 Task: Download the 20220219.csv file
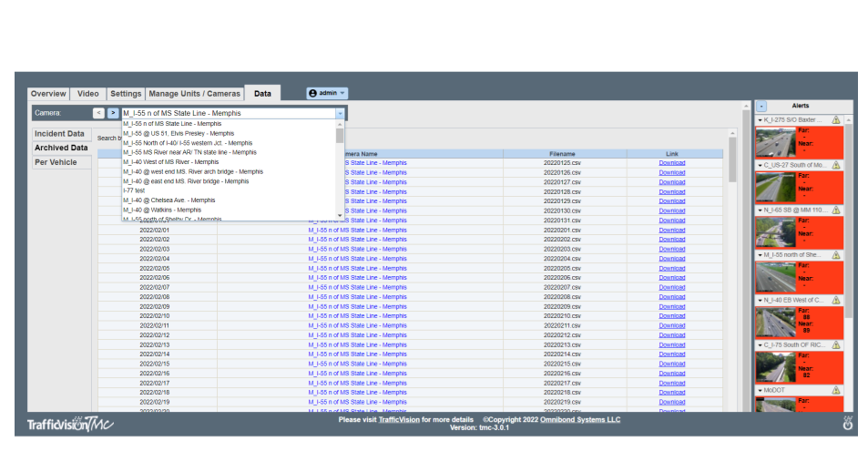click(672, 402)
